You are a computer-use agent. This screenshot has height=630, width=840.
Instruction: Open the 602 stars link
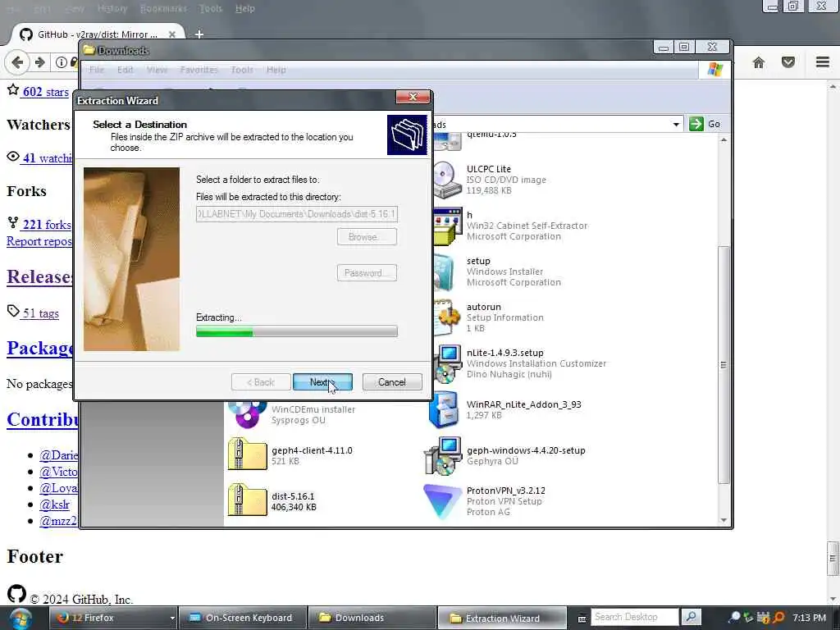[x=46, y=92]
